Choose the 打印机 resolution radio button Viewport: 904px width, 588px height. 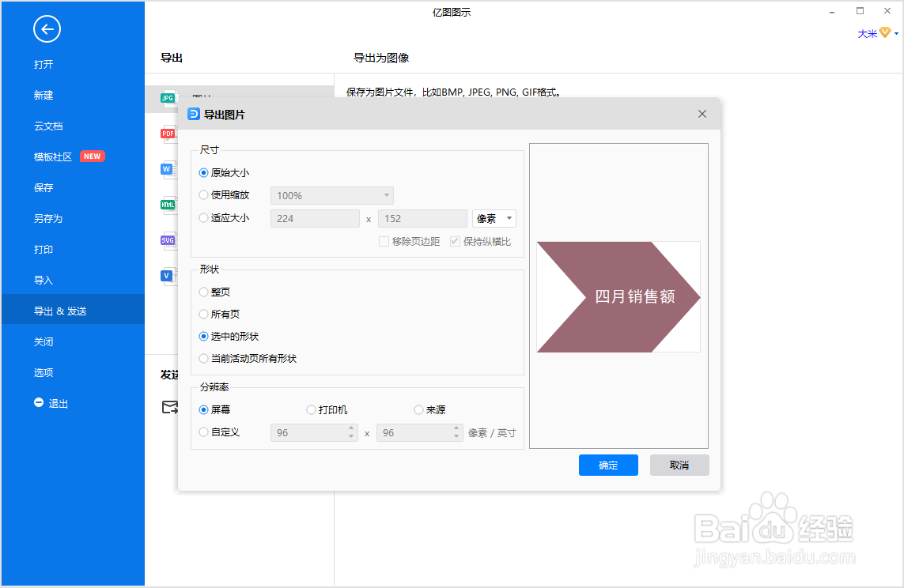(x=311, y=409)
